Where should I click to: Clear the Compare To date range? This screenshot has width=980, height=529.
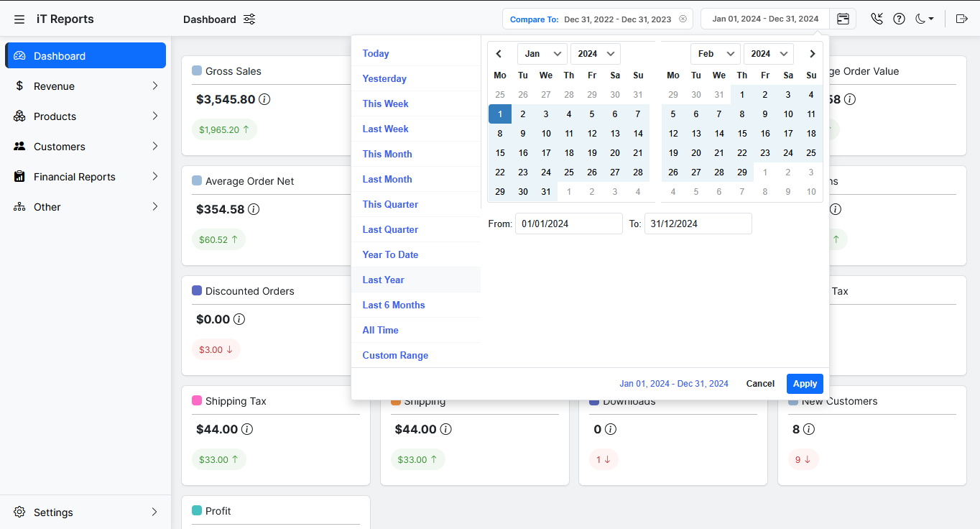[x=683, y=19]
